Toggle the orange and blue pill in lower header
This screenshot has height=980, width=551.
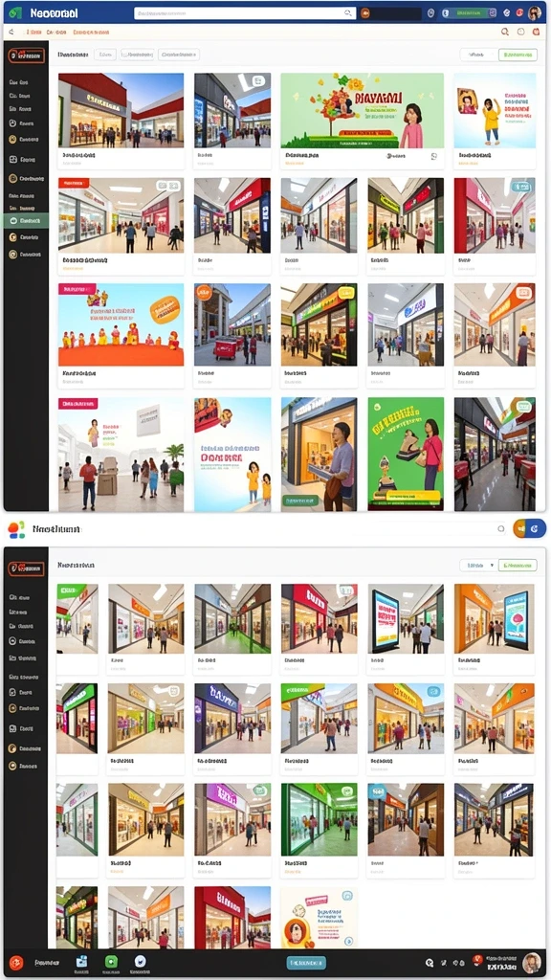(529, 528)
